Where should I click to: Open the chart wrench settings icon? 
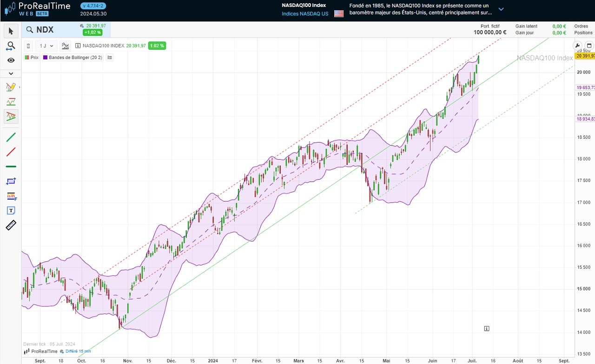(578, 46)
